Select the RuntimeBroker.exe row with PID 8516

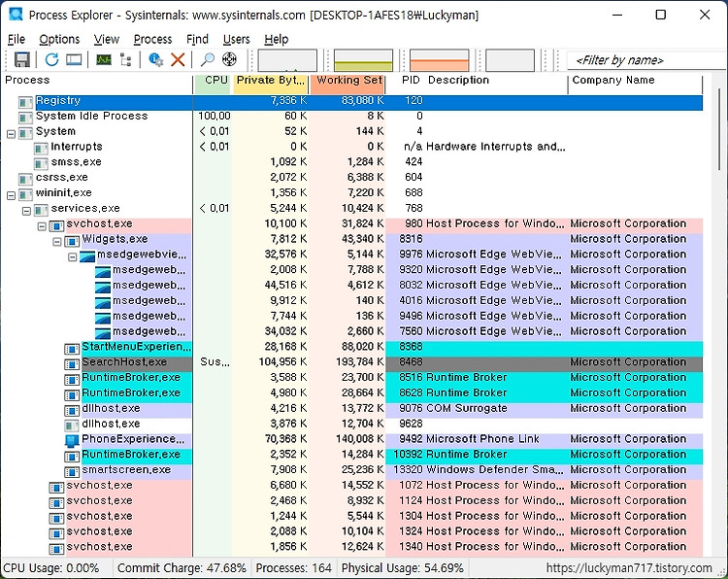click(x=352, y=377)
